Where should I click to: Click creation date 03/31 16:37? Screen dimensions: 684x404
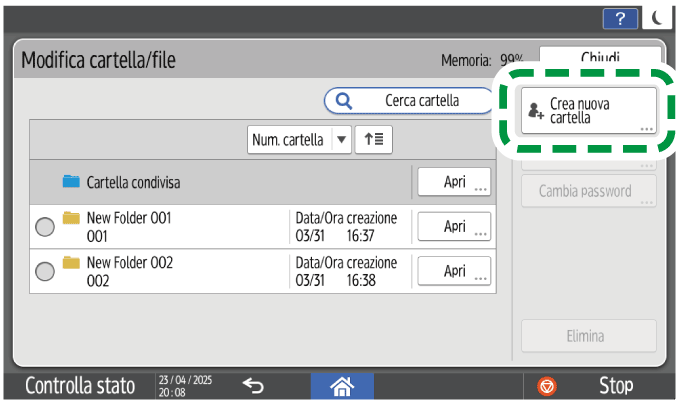(x=335, y=236)
